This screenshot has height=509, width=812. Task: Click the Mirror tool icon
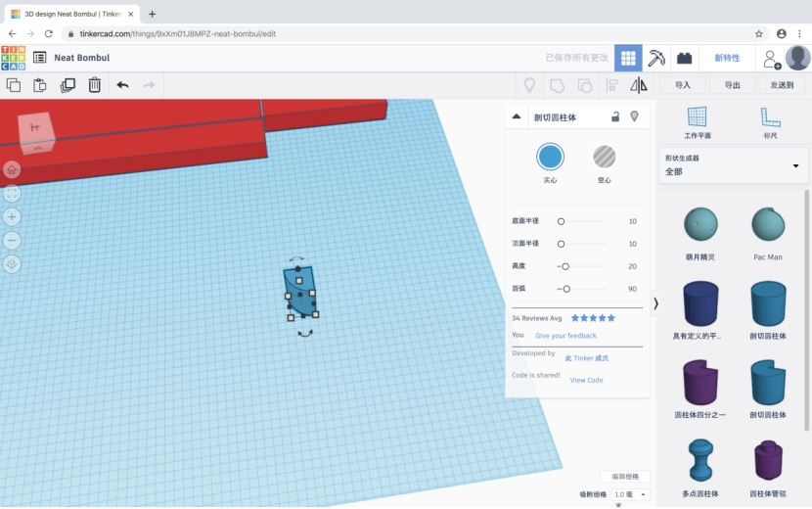click(639, 85)
